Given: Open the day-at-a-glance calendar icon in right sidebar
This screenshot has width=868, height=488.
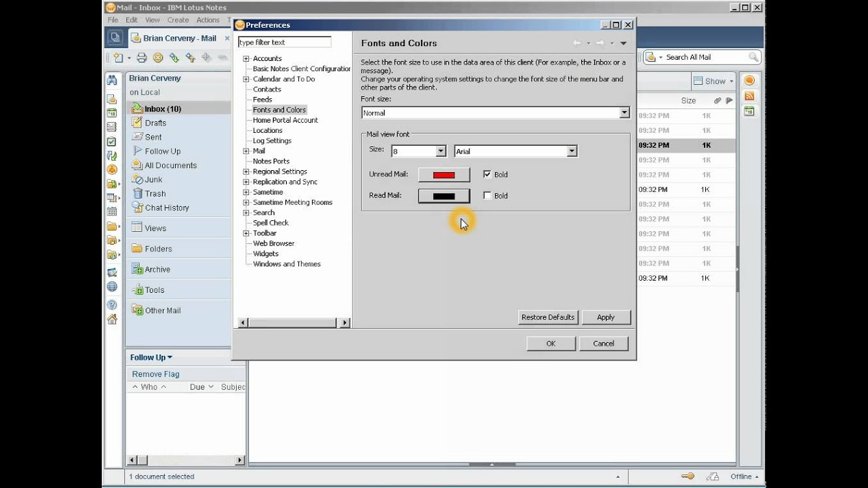Looking at the screenshot, I should [x=749, y=111].
